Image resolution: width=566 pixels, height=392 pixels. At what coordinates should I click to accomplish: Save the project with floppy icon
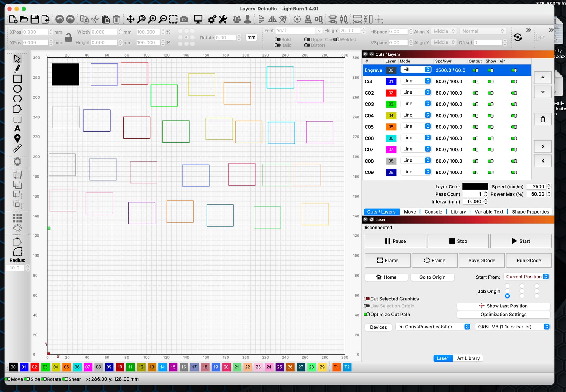[x=35, y=19]
